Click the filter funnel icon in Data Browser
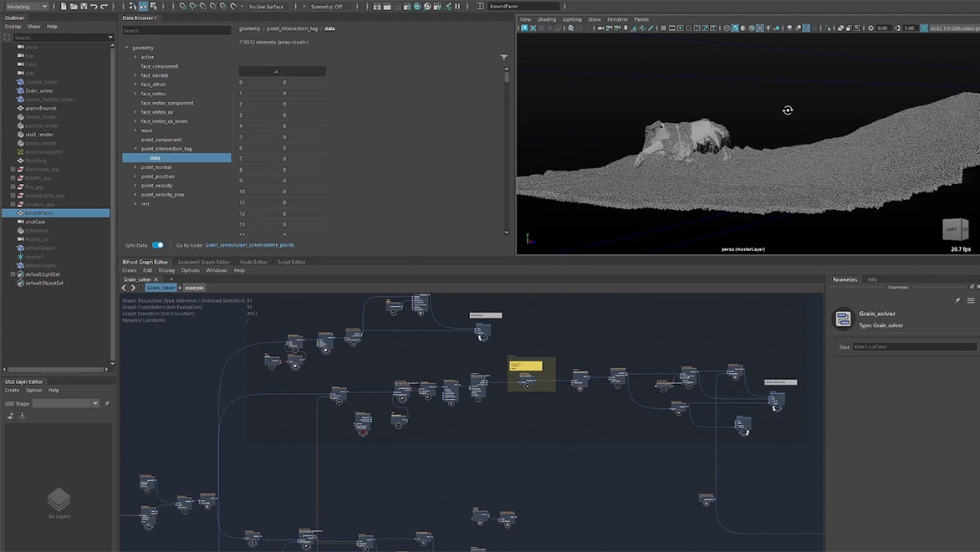Viewport: 980px width, 552px height. (x=504, y=58)
